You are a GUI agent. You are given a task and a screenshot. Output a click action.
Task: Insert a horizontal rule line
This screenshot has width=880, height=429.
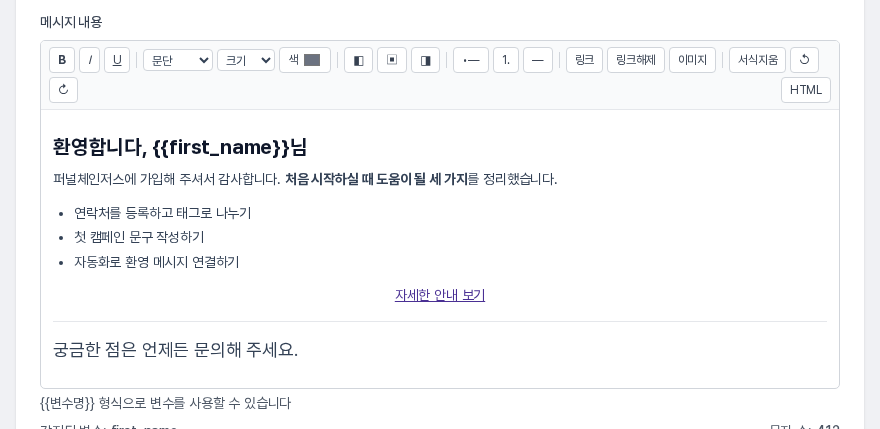pos(538,60)
